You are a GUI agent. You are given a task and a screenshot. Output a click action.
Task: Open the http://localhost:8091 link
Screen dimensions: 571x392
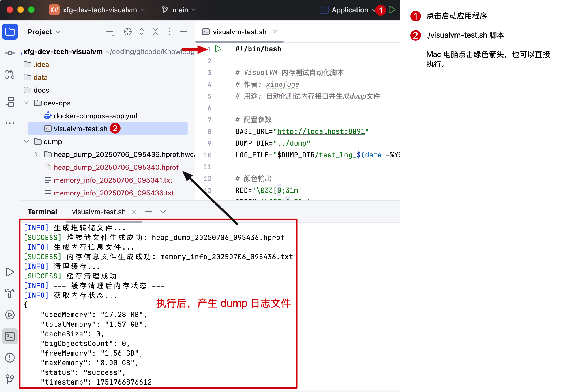(x=321, y=131)
